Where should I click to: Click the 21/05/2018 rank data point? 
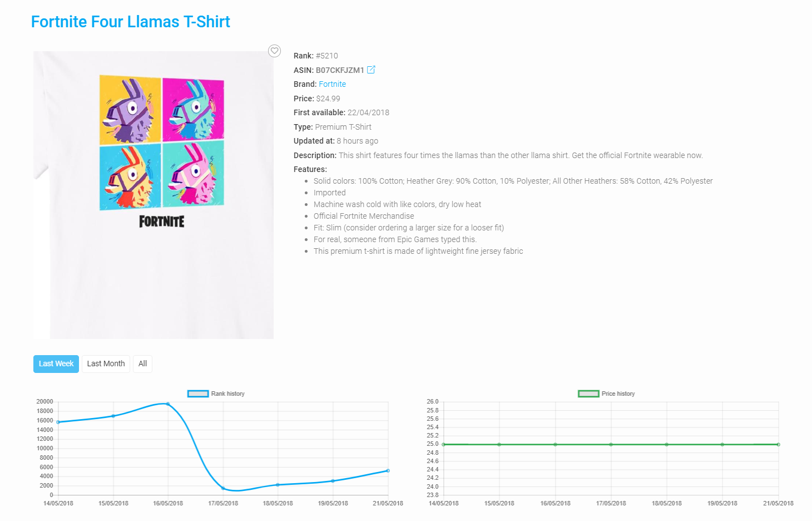(x=388, y=471)
